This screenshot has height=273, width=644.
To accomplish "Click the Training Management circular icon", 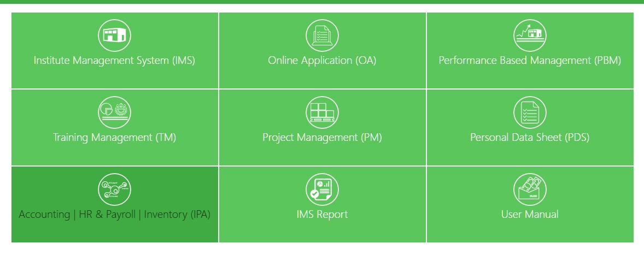I will [115, 112].
